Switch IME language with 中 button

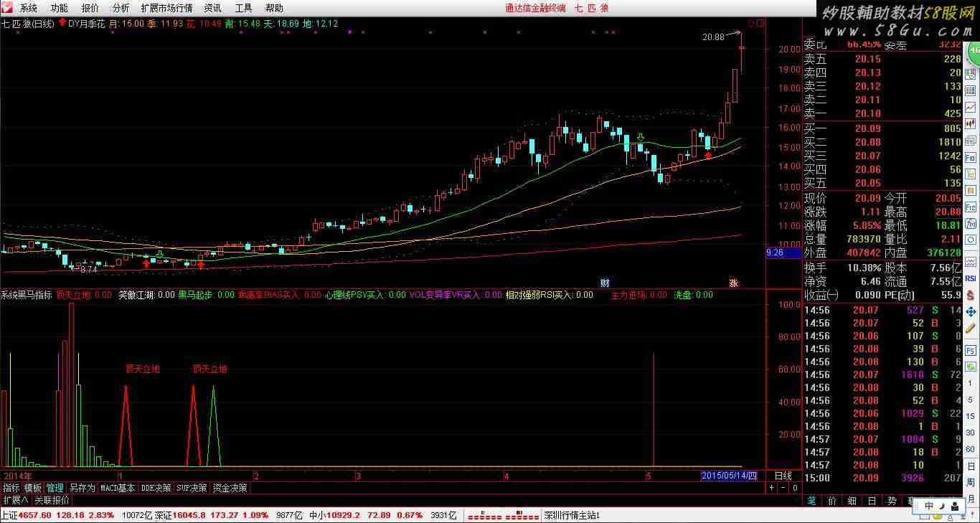929,506
